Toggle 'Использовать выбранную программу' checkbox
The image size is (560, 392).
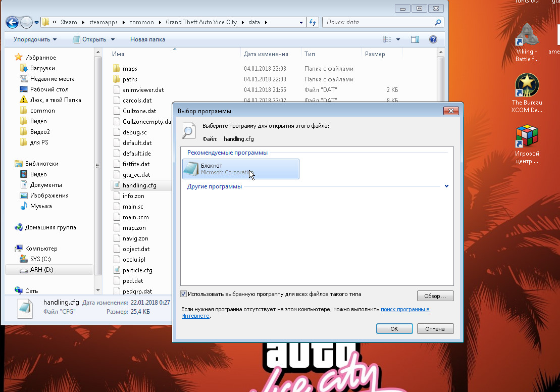[x=184, y=294]
